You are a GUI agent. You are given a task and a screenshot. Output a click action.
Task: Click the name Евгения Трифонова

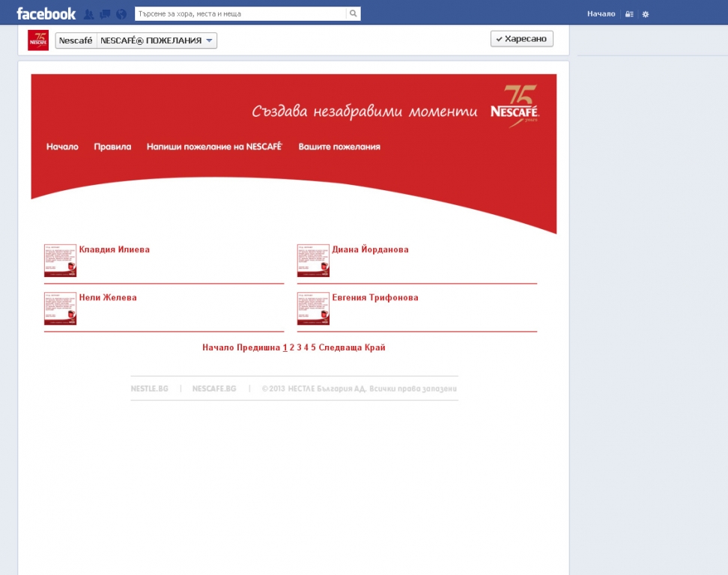click(x=375, y=297)
